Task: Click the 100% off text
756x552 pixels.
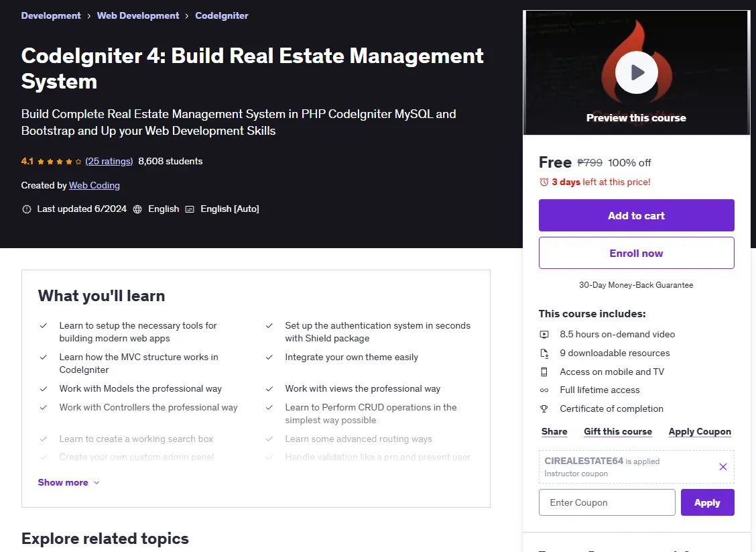Action: click(629, 162)
